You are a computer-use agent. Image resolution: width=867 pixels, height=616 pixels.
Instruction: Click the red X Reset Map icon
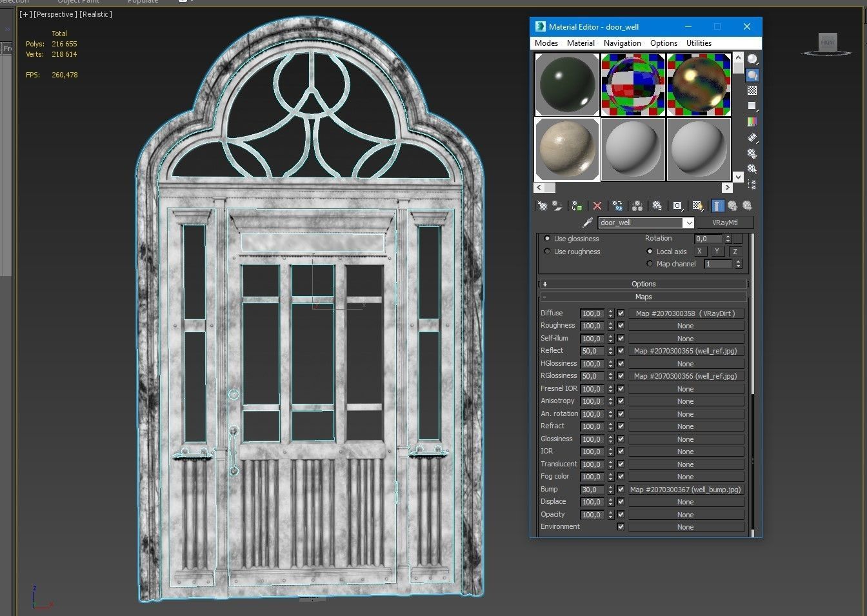tap(597, 206)
